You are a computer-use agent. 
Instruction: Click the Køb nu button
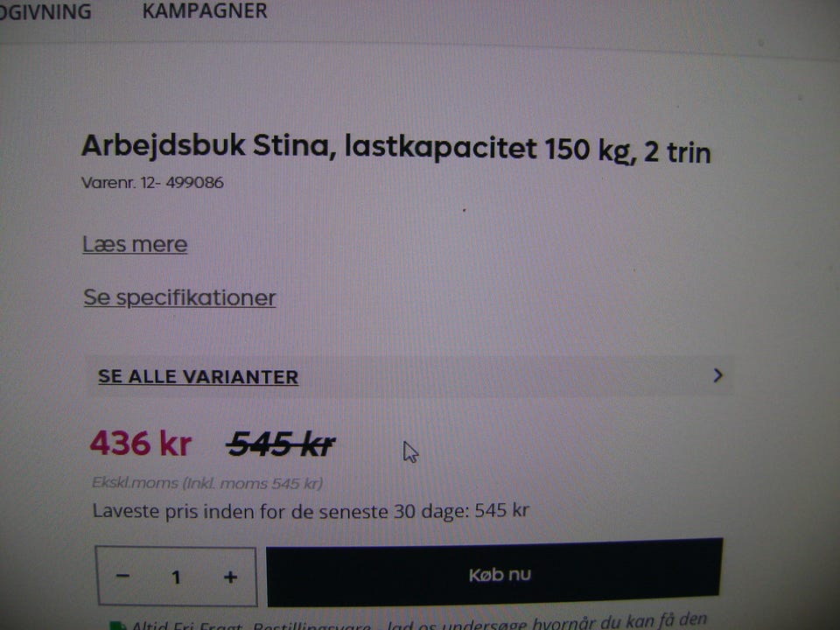click(493, 573)
